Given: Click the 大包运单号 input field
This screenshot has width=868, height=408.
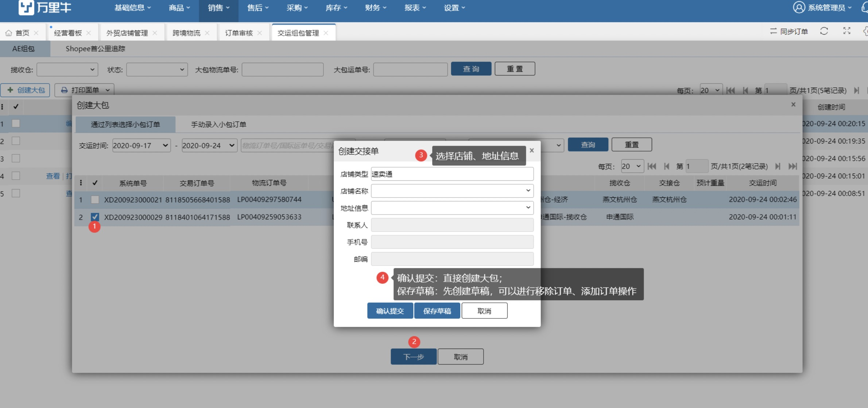Looking at the screenshot, I should (410, 70).
